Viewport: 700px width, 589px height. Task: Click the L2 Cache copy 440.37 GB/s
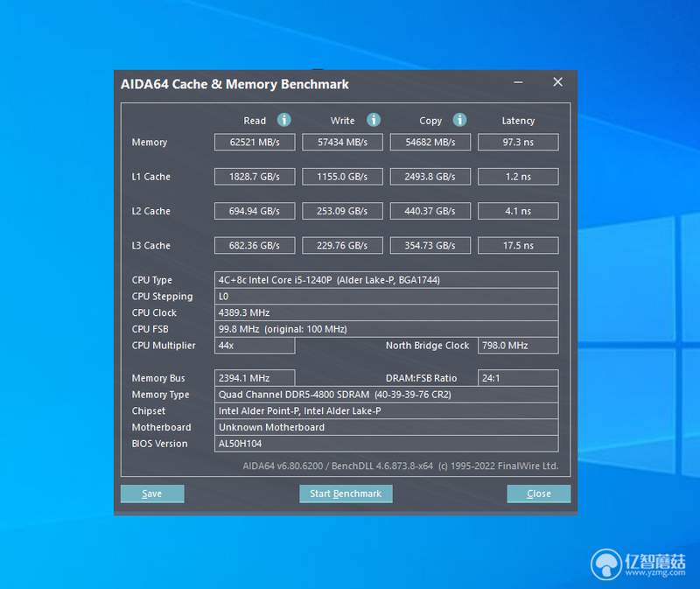pyautogui.click(x=430, y=211)
